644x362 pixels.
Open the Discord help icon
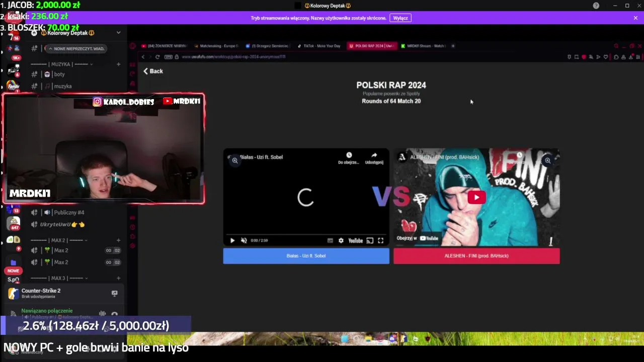coord(596,6)
